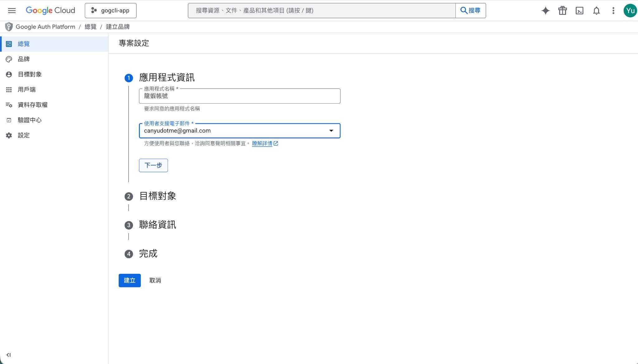
Task: Expand the 使用者支援電子郵件 dropdown
Action: click(x=331, y=131)
